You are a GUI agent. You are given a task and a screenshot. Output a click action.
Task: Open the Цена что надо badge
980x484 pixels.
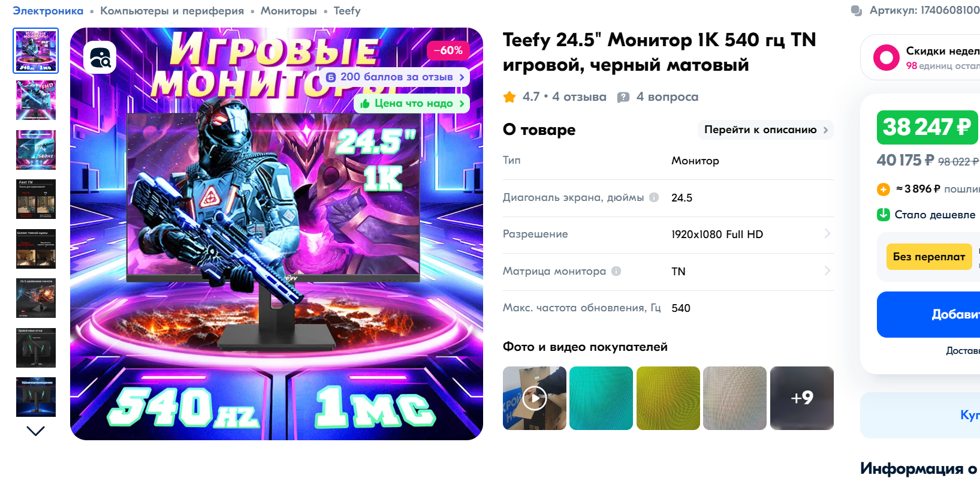(x=412, y=104)
